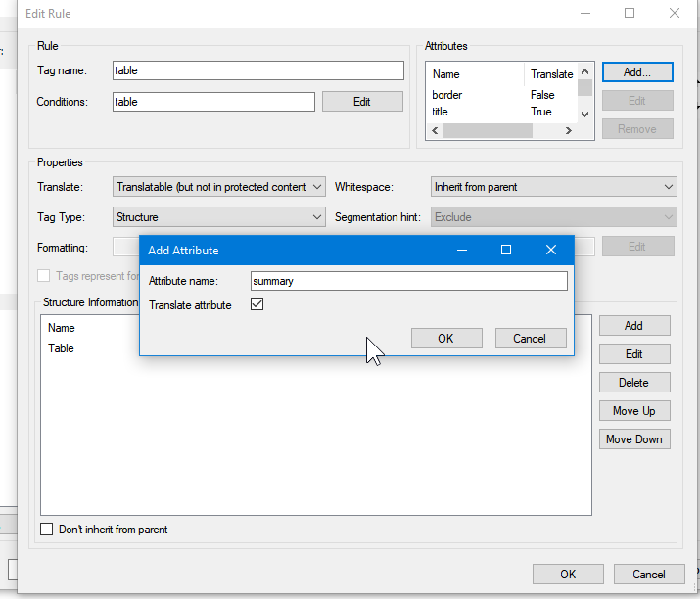700x599 pixels.
Task: Click OK in Add Attribute dialog
Action: tap(445, 338)
